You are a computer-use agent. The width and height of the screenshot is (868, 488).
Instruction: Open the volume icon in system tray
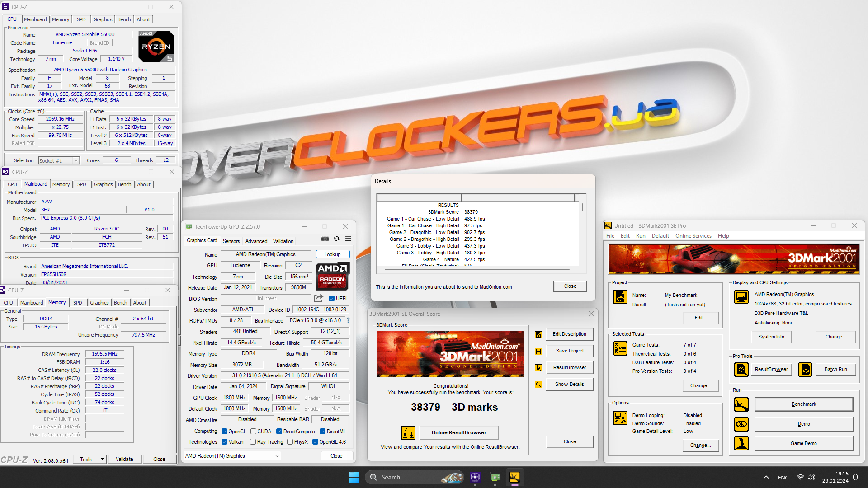point(811,477)
